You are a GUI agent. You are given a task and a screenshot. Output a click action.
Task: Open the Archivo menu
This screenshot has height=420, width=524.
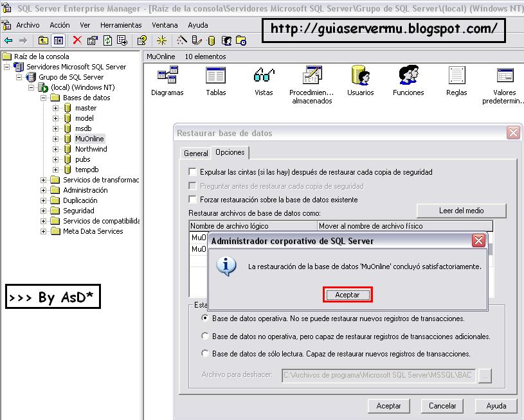[x=28, y=25]
